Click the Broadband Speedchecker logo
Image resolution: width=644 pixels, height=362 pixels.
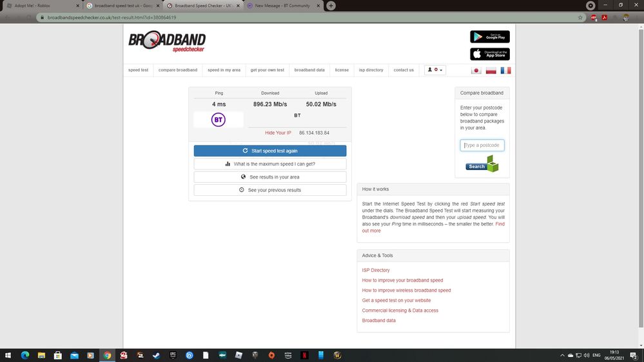(167, 42)
